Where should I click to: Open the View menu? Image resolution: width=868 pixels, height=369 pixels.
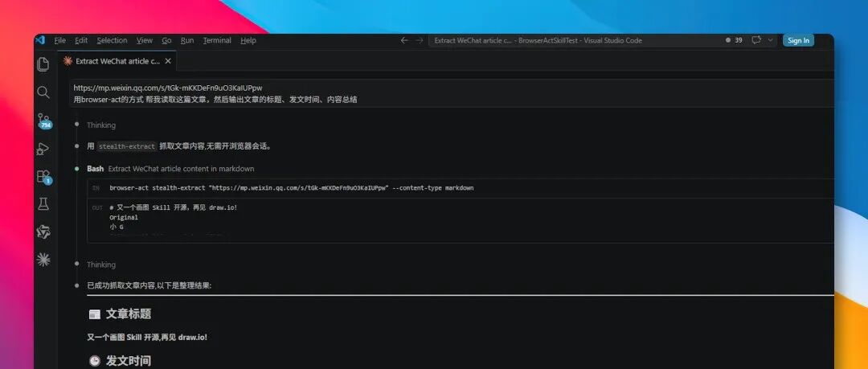[x=145, y=40]
